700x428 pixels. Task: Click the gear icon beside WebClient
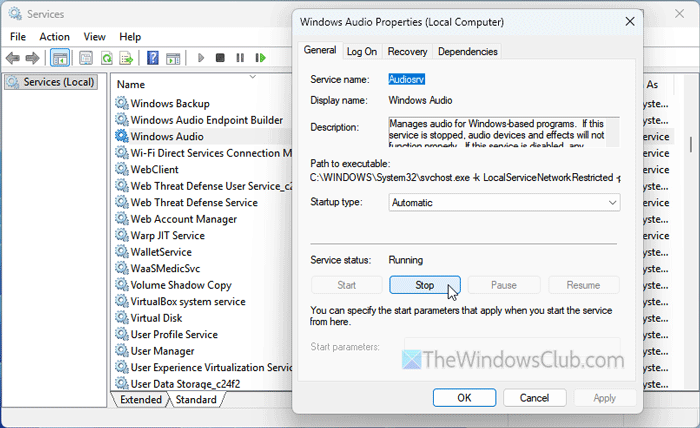click(x=121, y=169)
